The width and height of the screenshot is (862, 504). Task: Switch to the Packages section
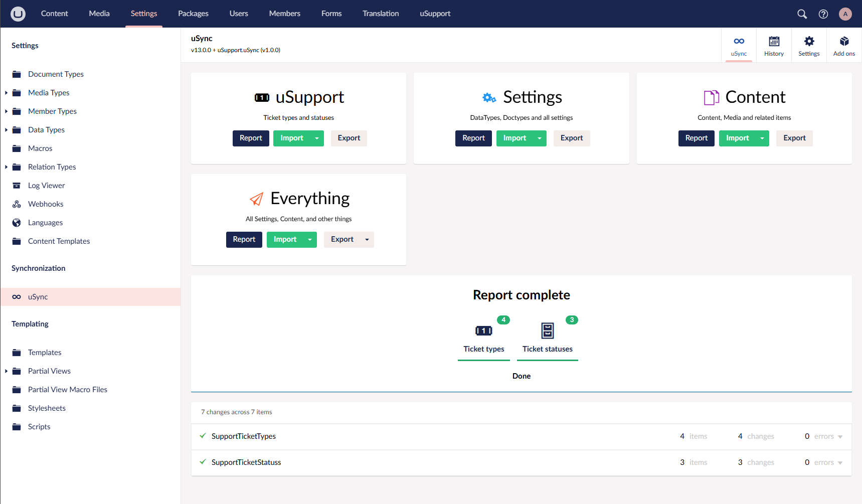(x=193, y=14)
